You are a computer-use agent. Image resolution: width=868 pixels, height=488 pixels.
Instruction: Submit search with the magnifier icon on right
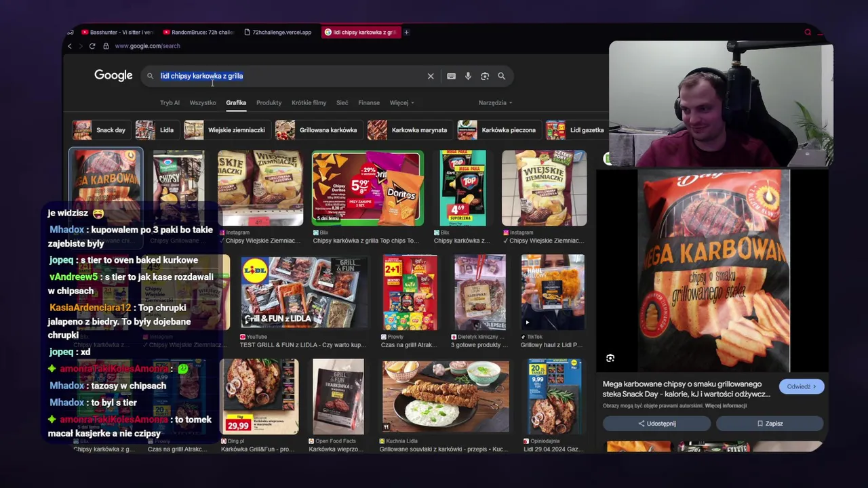point(502,76)
